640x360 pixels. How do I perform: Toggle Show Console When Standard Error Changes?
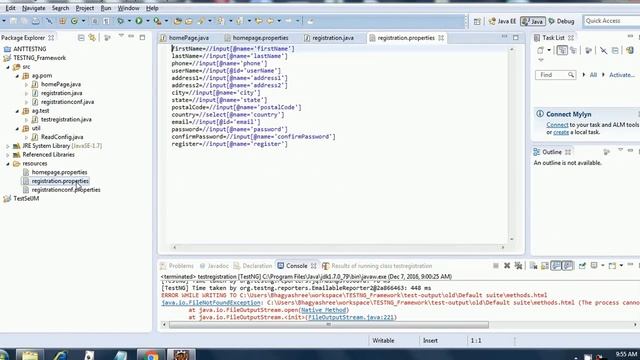(567, 266)
